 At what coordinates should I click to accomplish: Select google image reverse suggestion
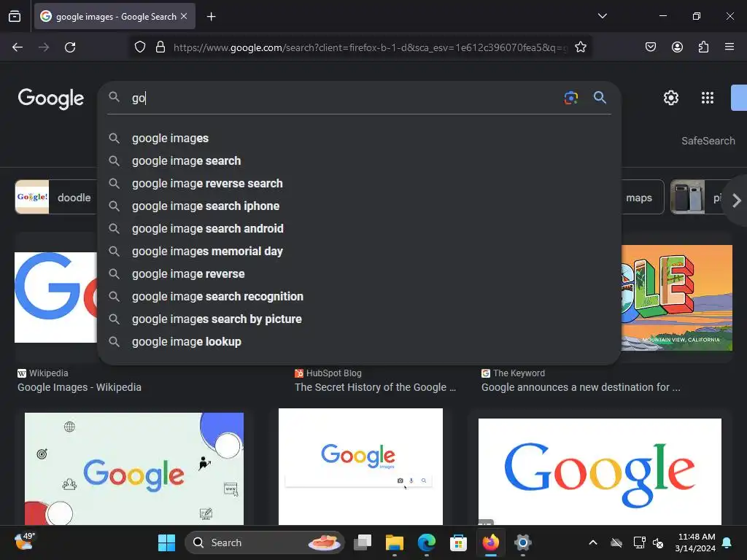[359, 274]
